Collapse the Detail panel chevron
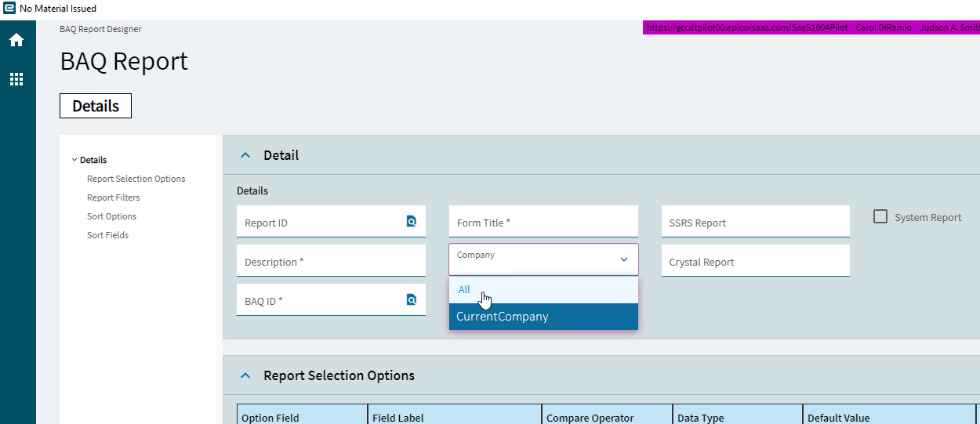This screenshot has height=424, width=980. click(245, 155)
